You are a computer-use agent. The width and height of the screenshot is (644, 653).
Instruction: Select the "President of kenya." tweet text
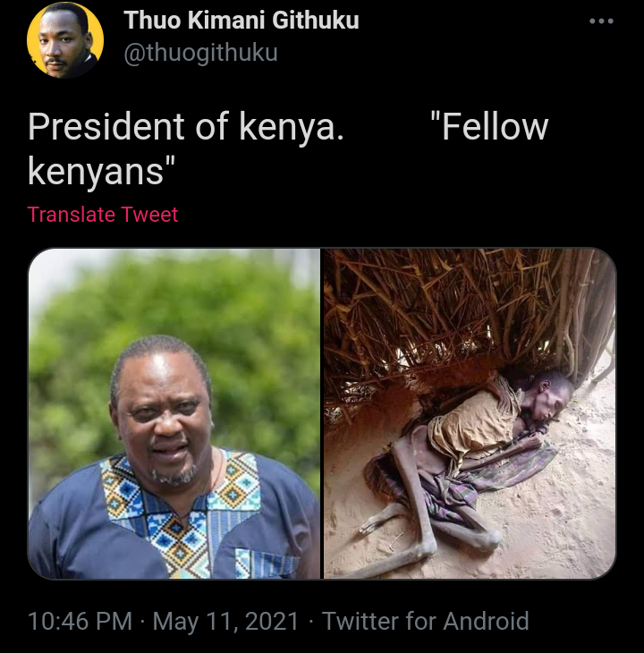(x=186, y=127)
